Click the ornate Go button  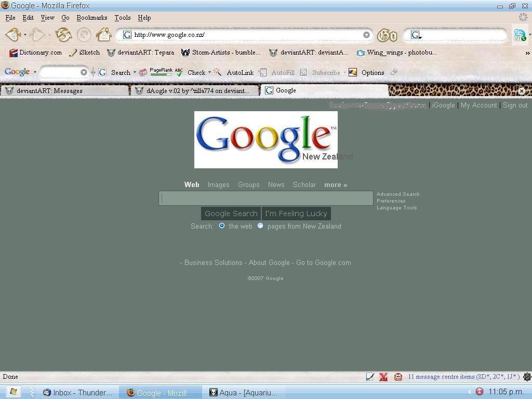[x=387, y=35]
